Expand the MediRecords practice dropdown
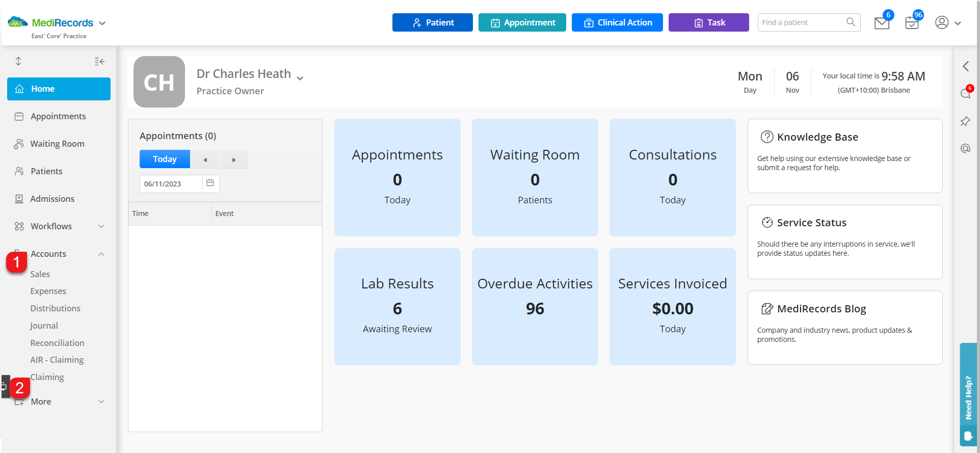Screen dimensions: 980x453 click(x=102, y=23)
